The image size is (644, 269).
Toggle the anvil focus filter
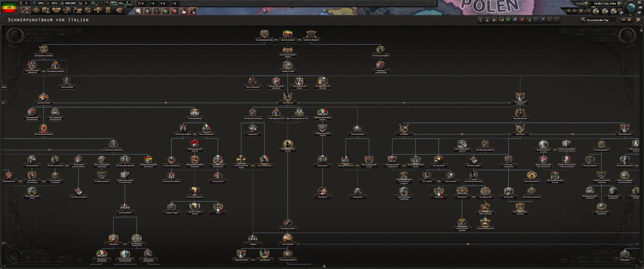pos(557,20)
